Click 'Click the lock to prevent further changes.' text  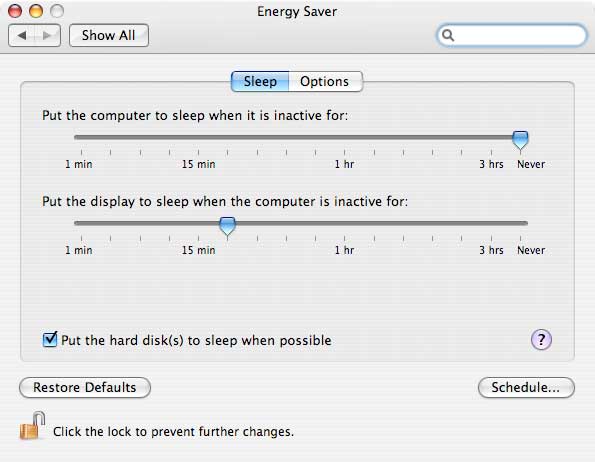pyautogui.click(x=173, y=432)
